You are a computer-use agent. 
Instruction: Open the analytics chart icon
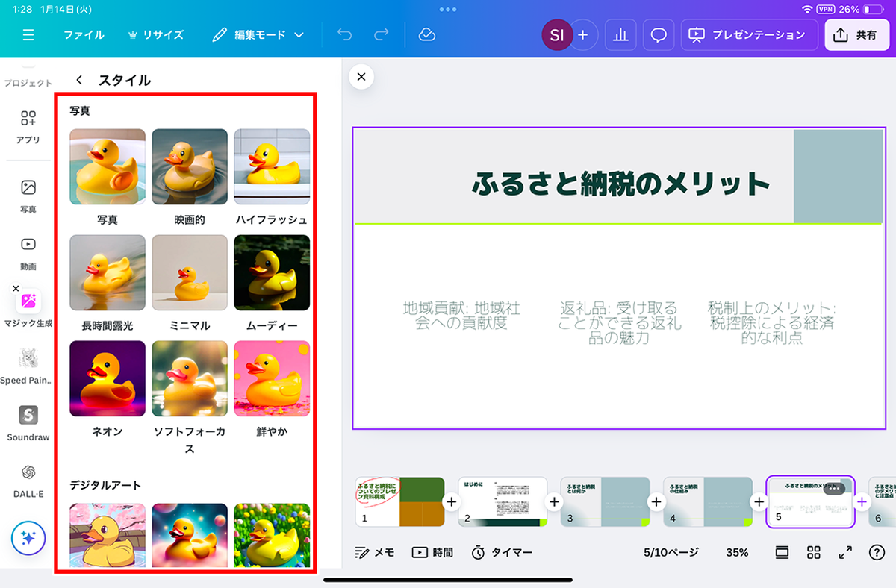(x=620, y=35)
